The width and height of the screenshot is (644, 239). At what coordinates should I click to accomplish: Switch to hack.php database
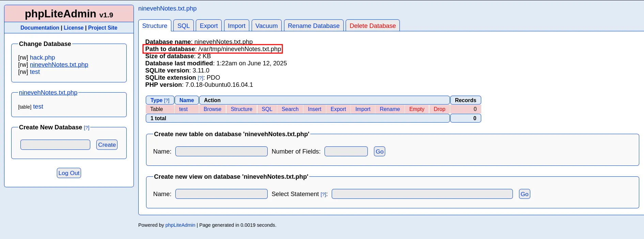pyautogui.click(x=42, y=58)
